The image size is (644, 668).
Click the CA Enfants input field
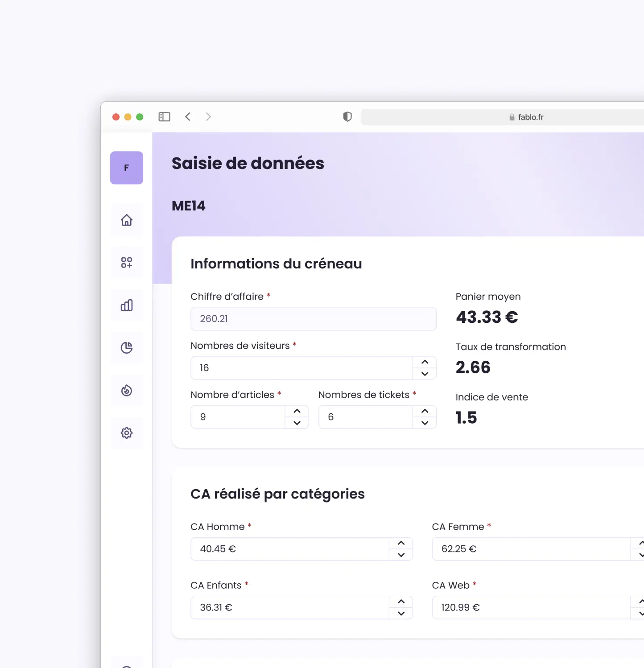click(290, 607)
